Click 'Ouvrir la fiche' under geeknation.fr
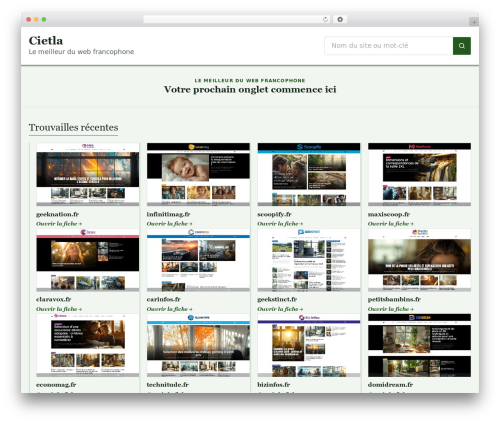The image size is (500, 423). pyautogui.click(x=59, y=224)
